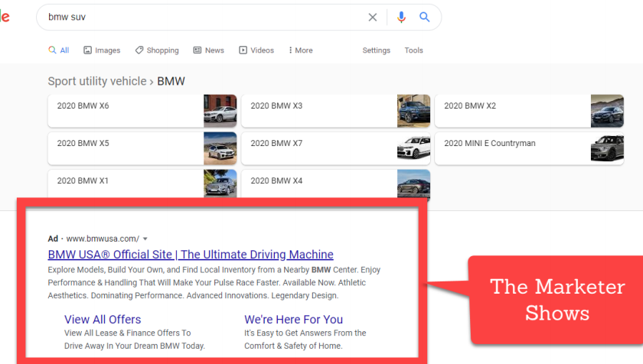Clear the search box with the X icon
Viewport: 643px width, 364px height.
[373, 17]
